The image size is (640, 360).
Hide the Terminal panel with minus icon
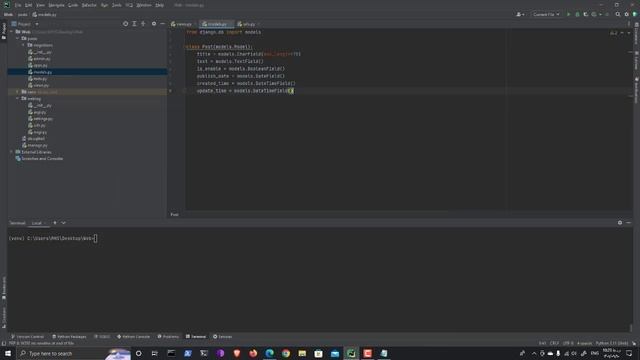[629, 222]
